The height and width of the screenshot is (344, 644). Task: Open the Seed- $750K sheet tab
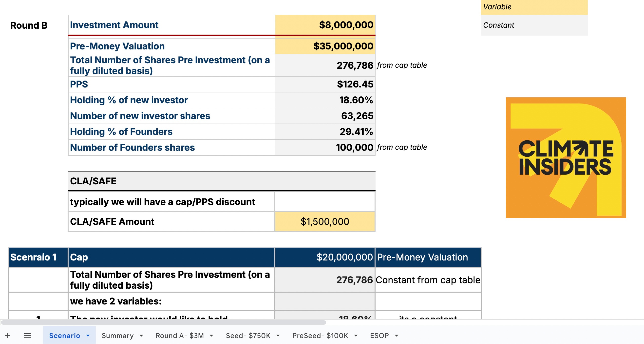(x=248, y=336)
